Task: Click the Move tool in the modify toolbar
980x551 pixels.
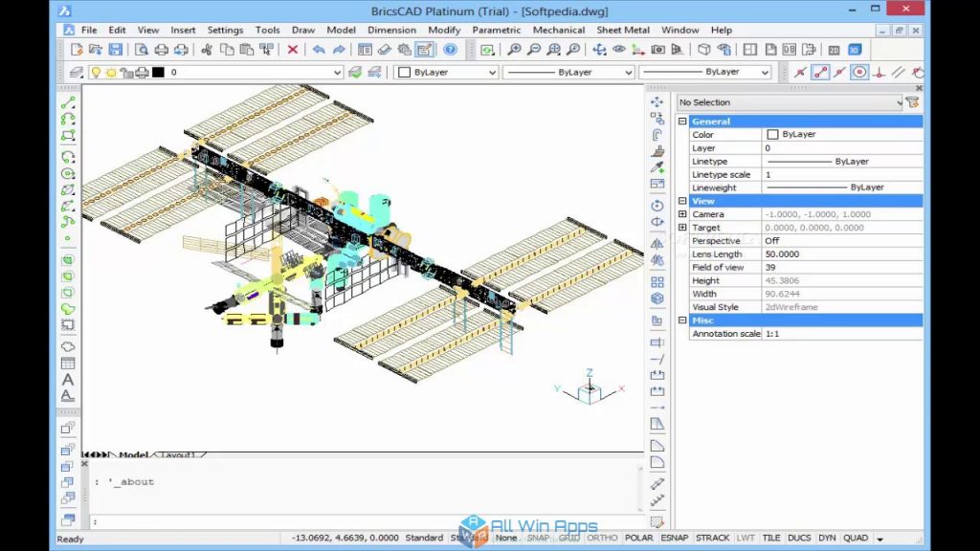Action: point(657,101)
